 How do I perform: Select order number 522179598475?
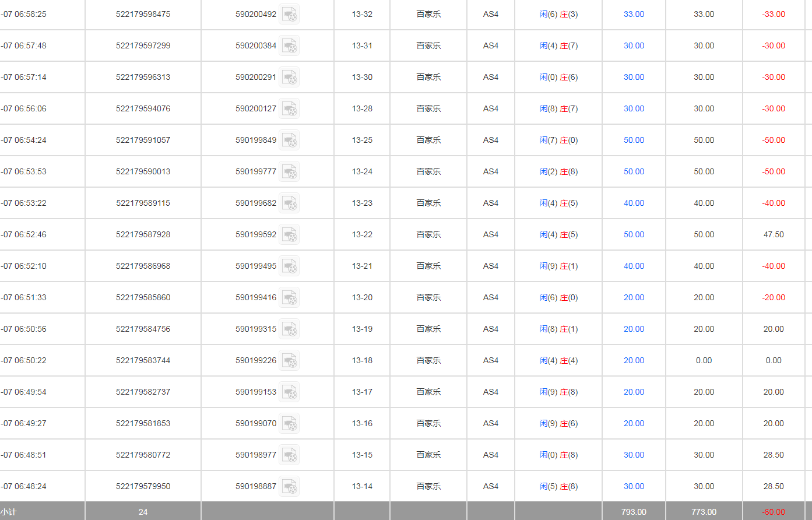[143, 14]
